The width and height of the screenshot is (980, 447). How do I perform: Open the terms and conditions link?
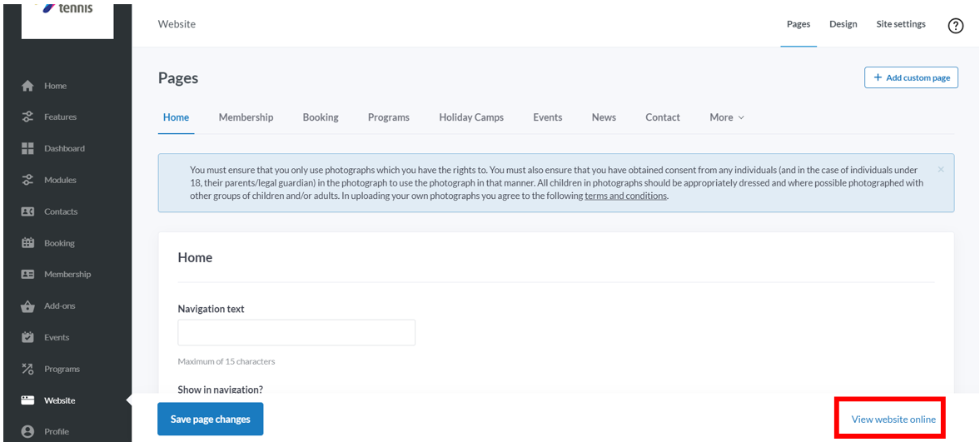point(626,196)
